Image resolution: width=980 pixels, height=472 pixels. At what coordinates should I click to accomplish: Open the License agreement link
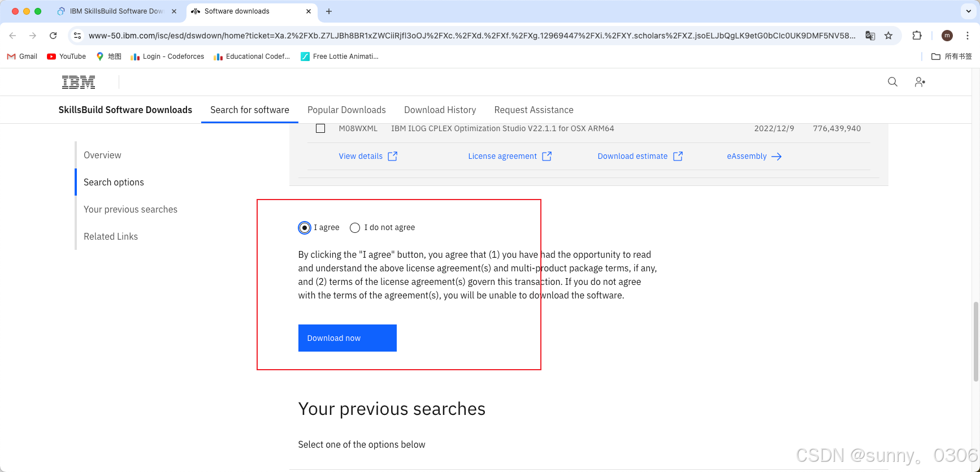[502, 156]
